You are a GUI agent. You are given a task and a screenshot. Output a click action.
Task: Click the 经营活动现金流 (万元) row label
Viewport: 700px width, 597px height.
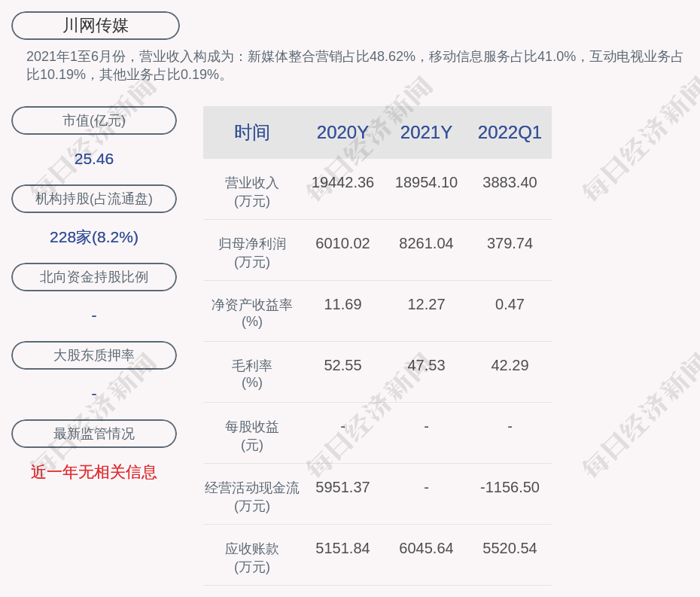(252, 497)
